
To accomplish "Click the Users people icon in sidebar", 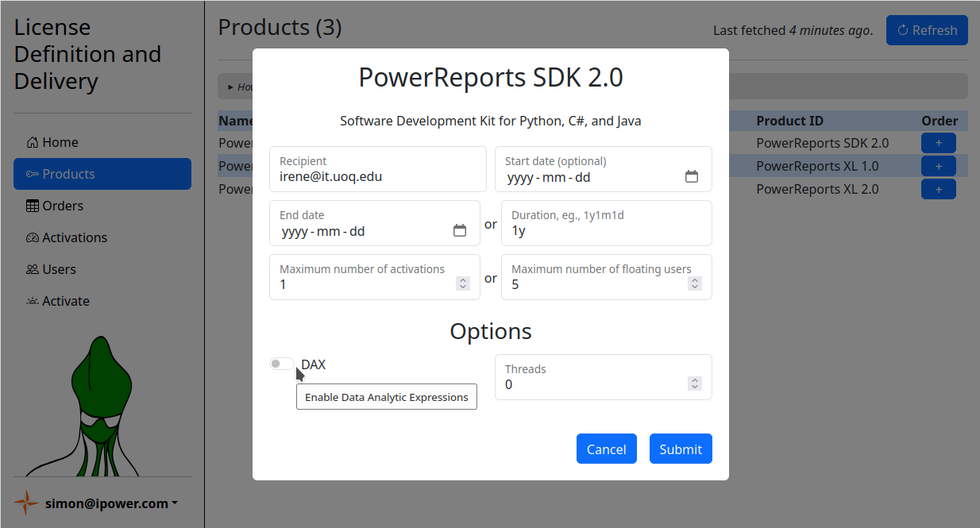I will coord(32,270).
